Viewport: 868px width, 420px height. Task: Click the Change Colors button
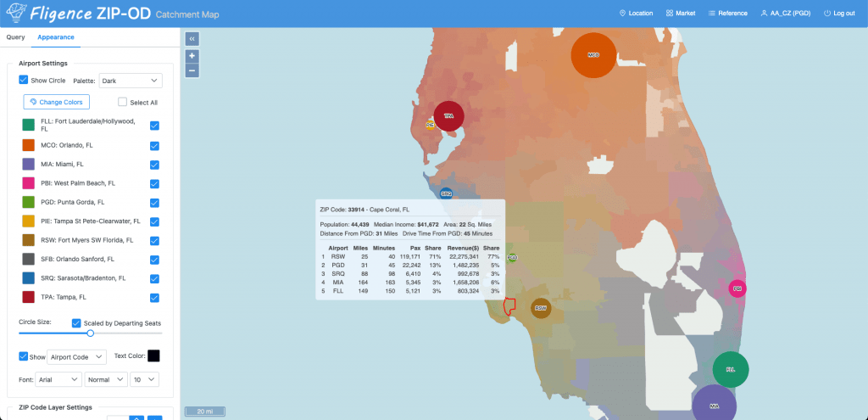pos(57,102)
